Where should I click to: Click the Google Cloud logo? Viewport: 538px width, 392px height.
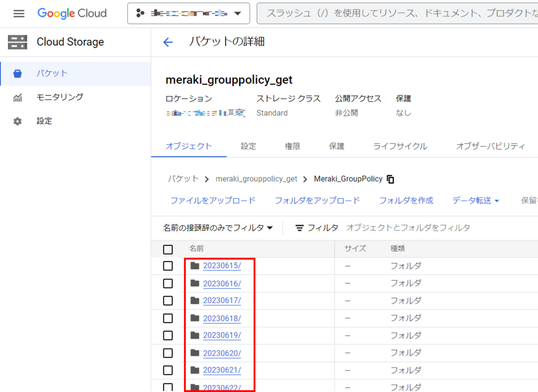click(72, 13)
